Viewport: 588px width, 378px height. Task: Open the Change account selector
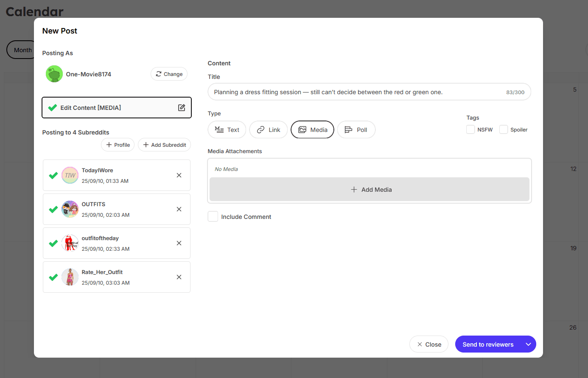(169, 73)
